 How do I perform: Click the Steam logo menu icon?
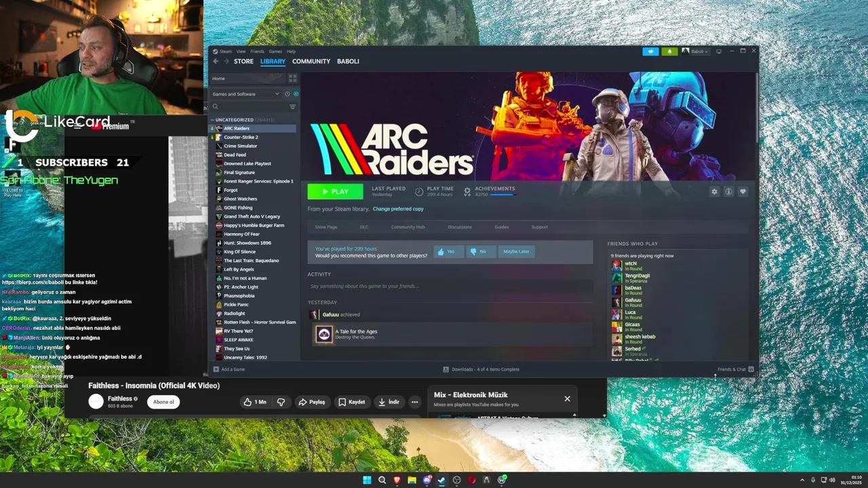click(x=214, y=52)
